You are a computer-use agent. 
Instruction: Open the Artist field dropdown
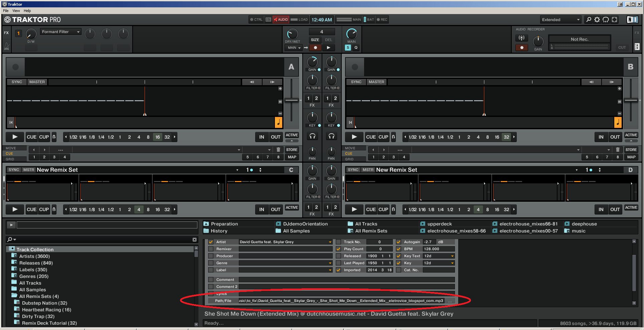[330, 242]
